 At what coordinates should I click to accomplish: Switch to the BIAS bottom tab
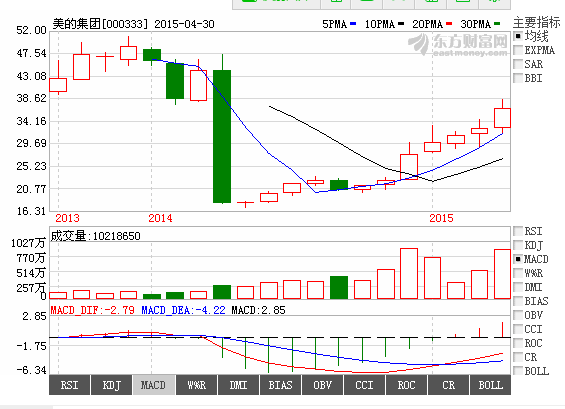click(x=280, y=385)
